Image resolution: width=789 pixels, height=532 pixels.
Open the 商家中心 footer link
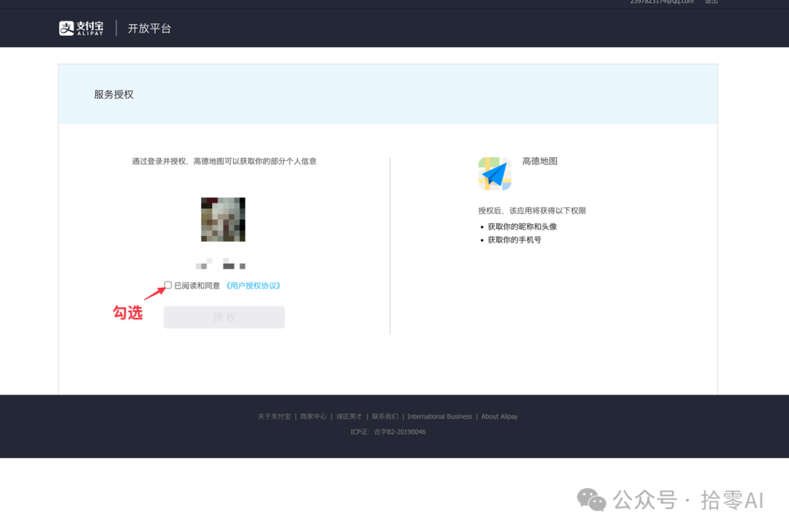313,417
